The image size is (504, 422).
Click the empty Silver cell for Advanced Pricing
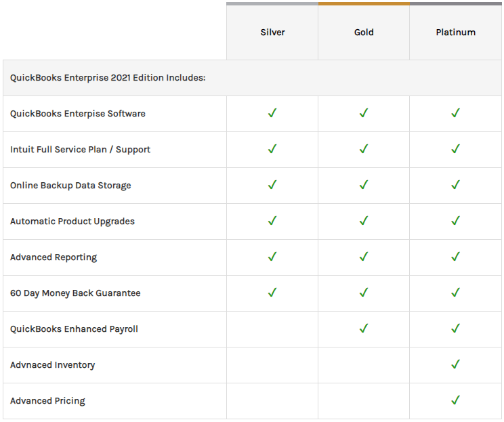(272, 400)
